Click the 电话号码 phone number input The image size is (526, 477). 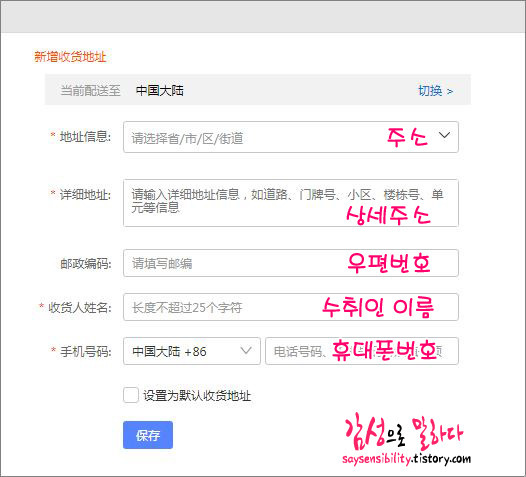362,351
